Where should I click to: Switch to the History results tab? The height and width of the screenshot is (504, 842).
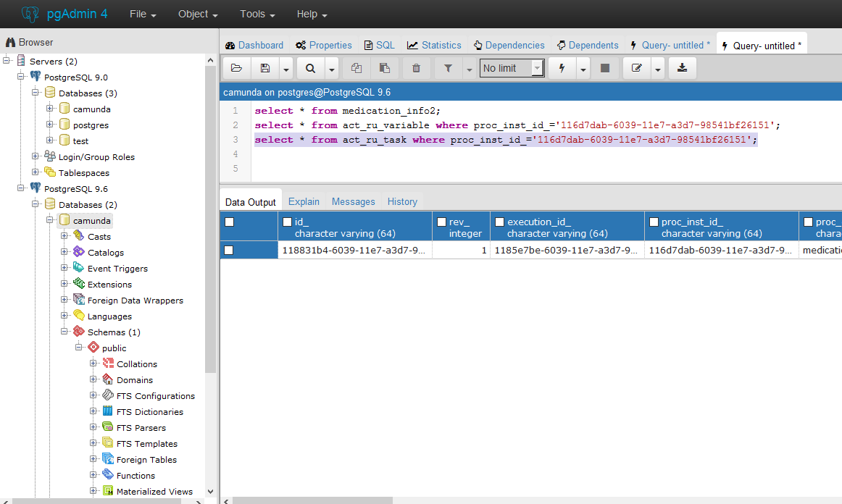coord(402,201)
